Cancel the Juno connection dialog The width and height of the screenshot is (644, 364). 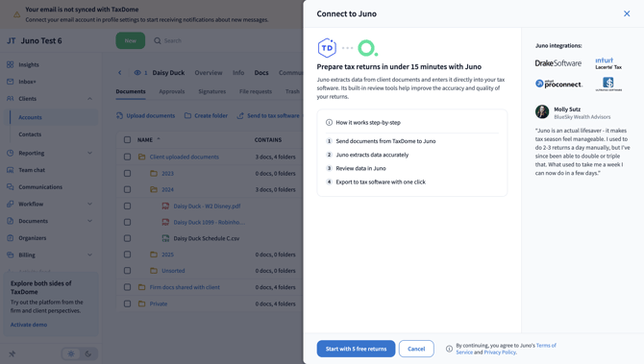(416, 349)
